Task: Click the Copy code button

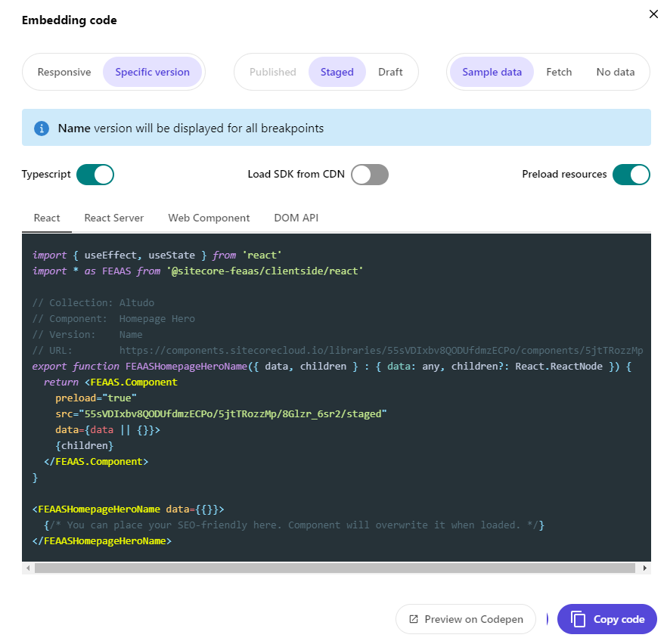Action: 607,619
